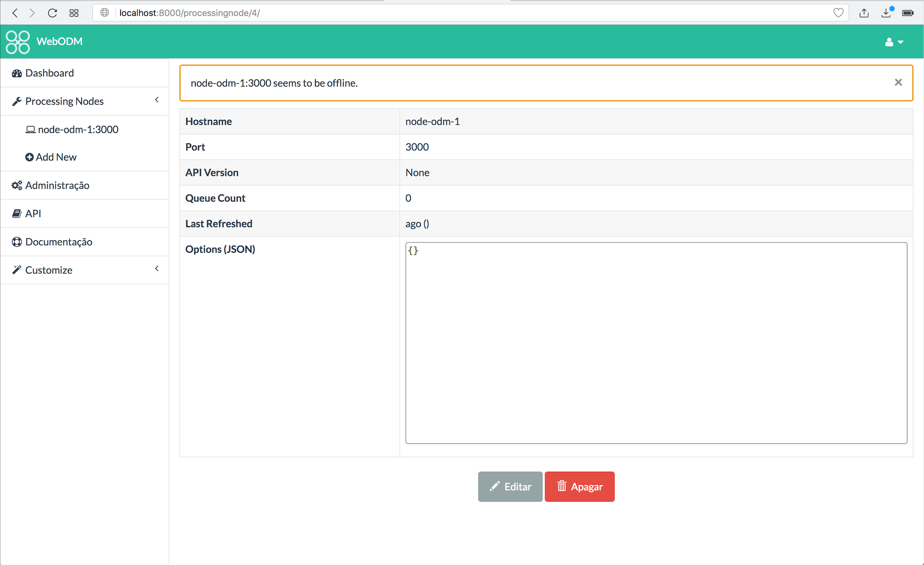Select the magic wand icon for Customize

click(x=17, y=270)
